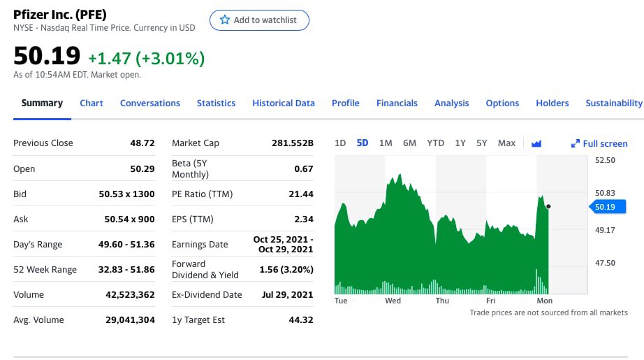This screenshot has height=360, width=644.
Task: Click the star icon in Add to watchlist
Action: [225, 20]
